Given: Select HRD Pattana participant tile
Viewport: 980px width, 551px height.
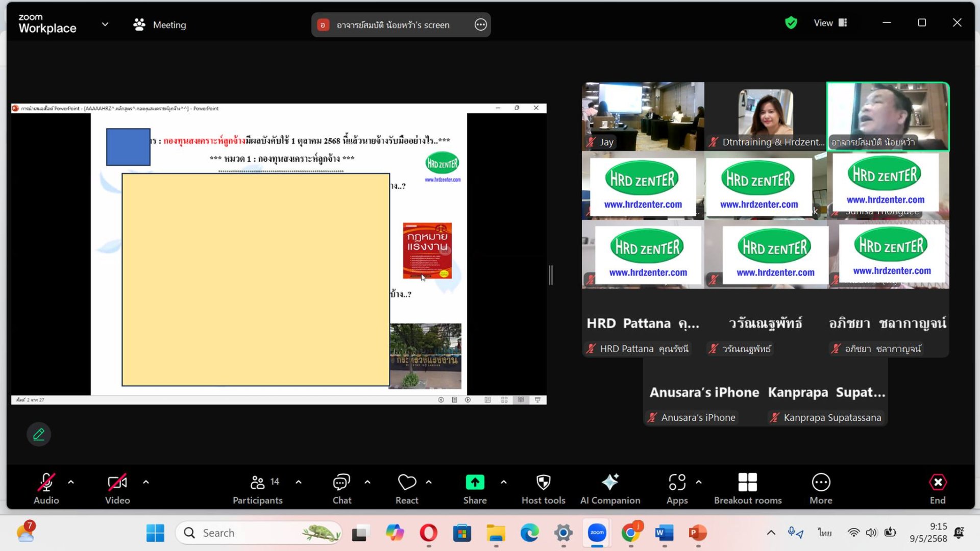Looking at the screenshot, I should coord(643,323).
